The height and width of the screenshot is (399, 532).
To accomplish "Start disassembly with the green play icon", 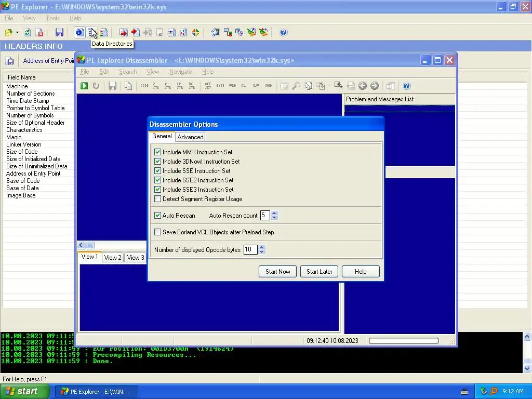I will point(84,86).
